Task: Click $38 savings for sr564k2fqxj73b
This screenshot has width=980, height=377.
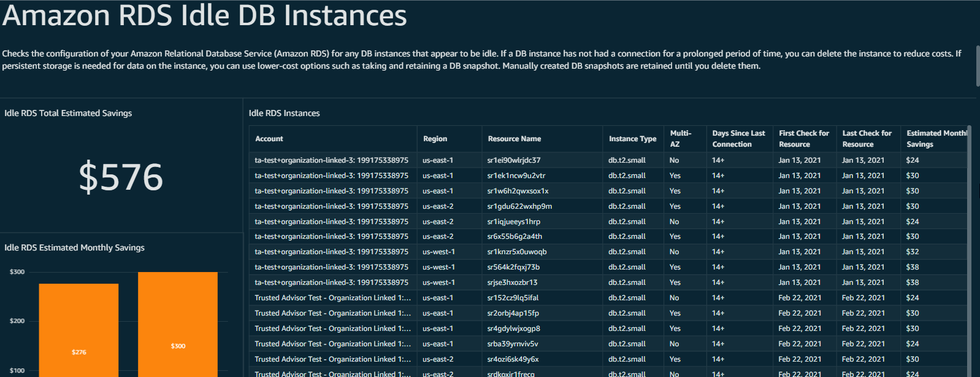Action: coord(912,267)
